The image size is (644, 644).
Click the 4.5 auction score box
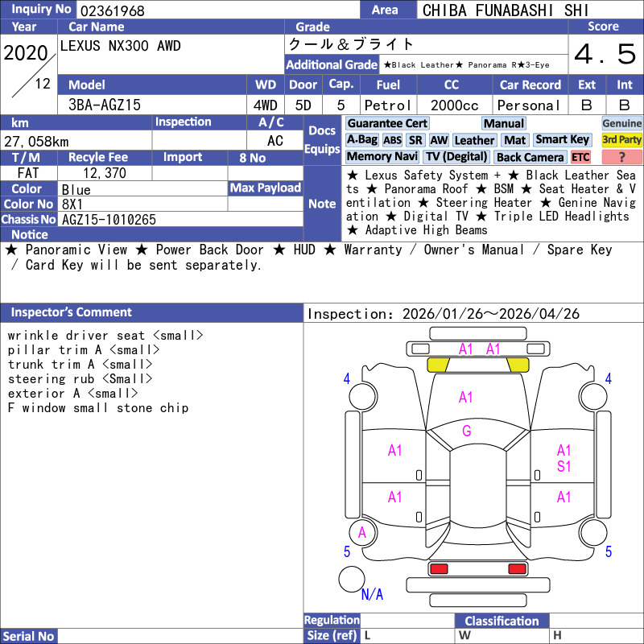605,55
